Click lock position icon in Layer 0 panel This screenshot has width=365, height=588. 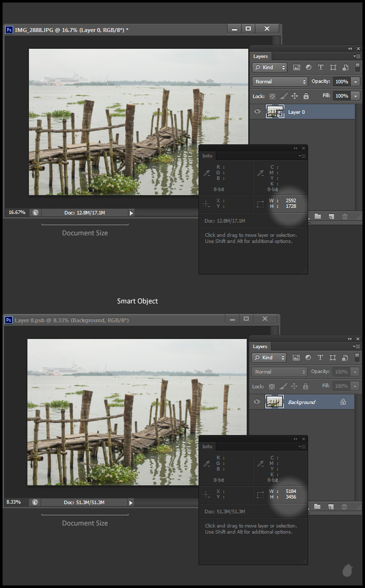(294, 96)
